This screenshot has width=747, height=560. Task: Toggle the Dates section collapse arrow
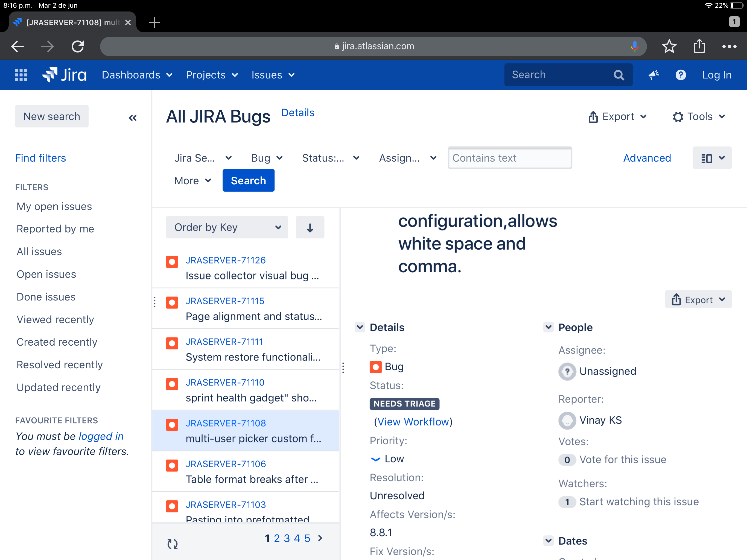(548, 540)
